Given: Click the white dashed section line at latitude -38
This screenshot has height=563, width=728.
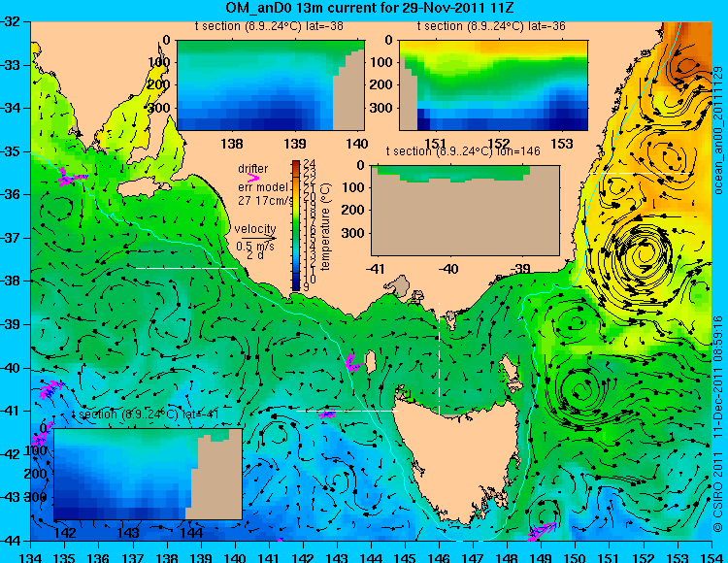Looking at the screenshot, I should pos(186,268).
